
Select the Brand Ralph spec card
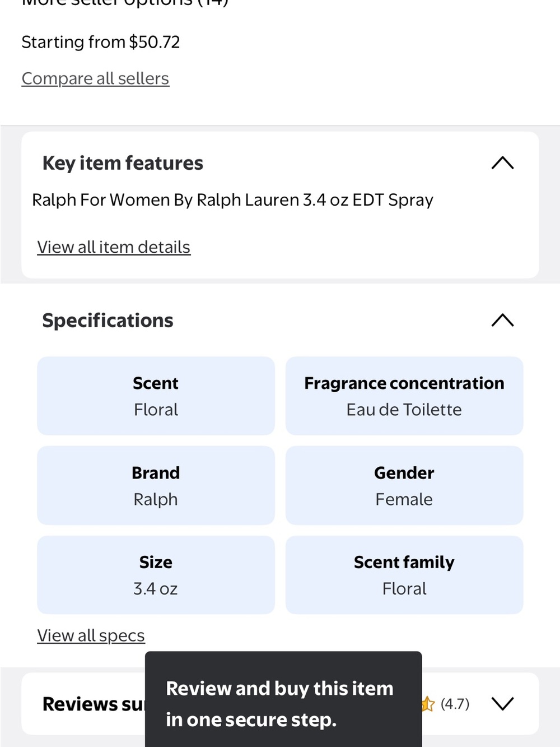click(x=156, y=485)
